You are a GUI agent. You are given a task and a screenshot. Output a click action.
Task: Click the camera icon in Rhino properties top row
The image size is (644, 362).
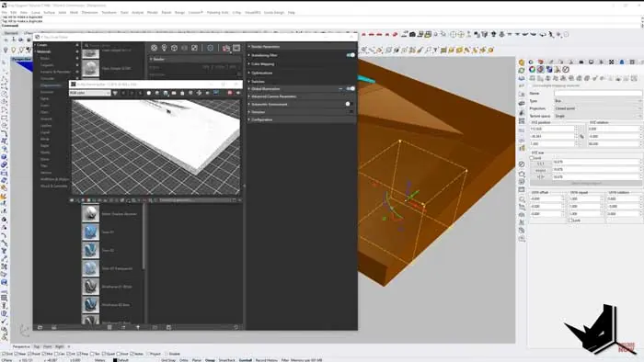tap(581, 62)
